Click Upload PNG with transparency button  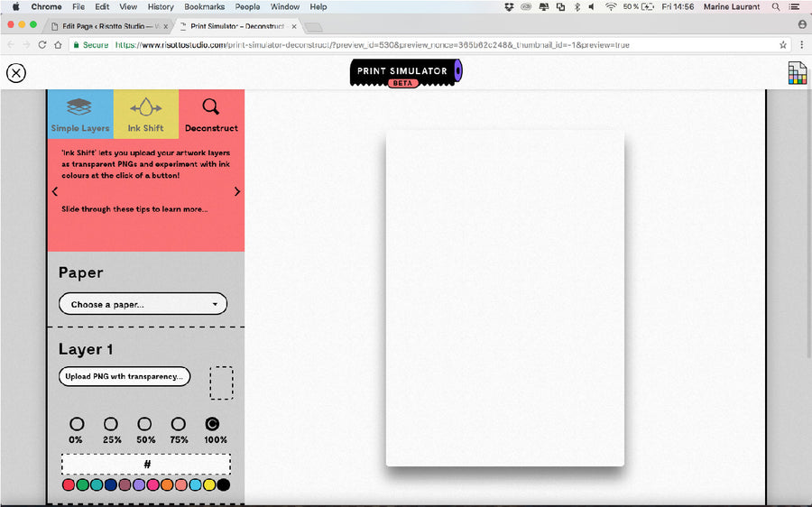[x=125, y=376]
